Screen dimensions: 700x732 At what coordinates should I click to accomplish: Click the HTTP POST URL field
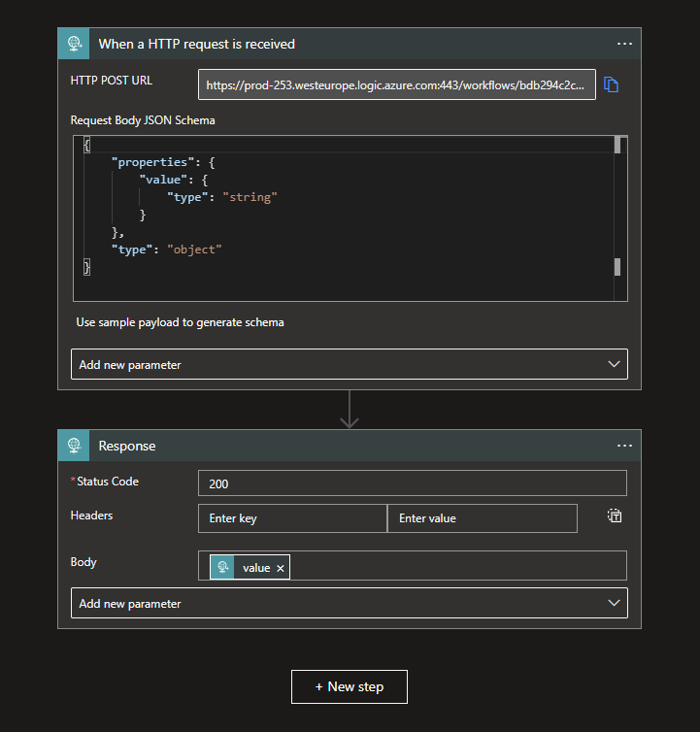(x=396, y=85)
